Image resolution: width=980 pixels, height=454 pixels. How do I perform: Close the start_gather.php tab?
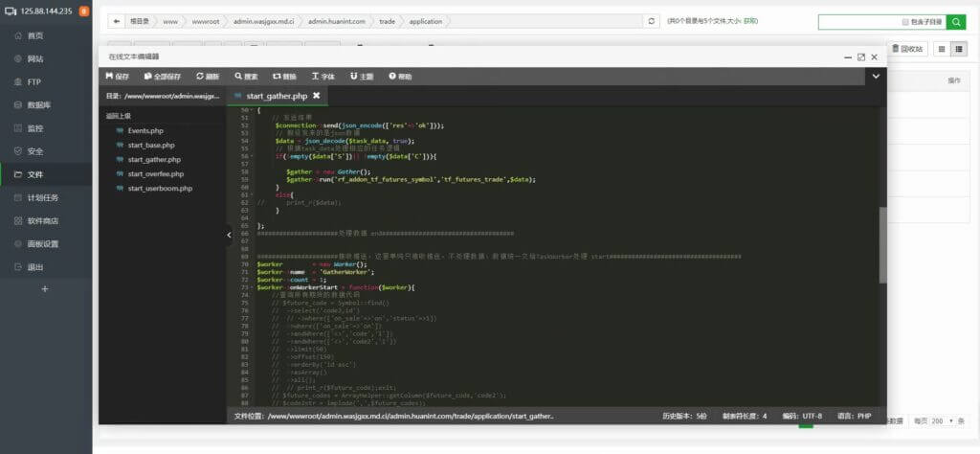(x=317, y=96)
